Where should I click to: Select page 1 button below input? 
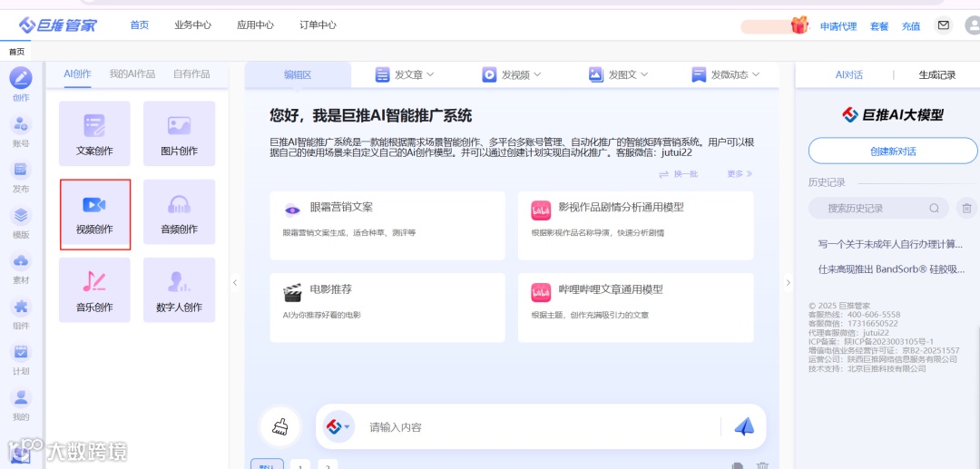coord(300,464)
